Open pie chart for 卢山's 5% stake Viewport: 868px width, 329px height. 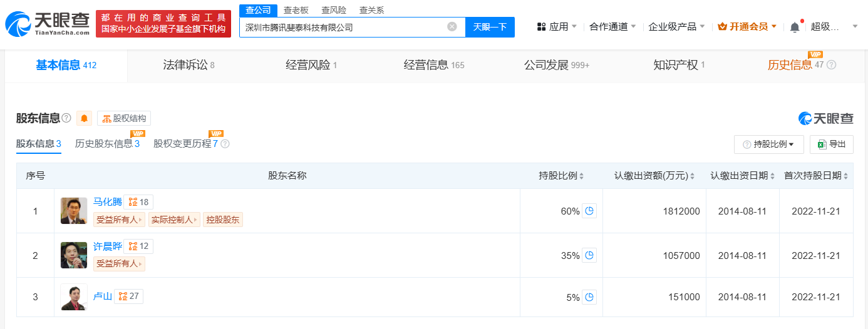coord(589,297)
